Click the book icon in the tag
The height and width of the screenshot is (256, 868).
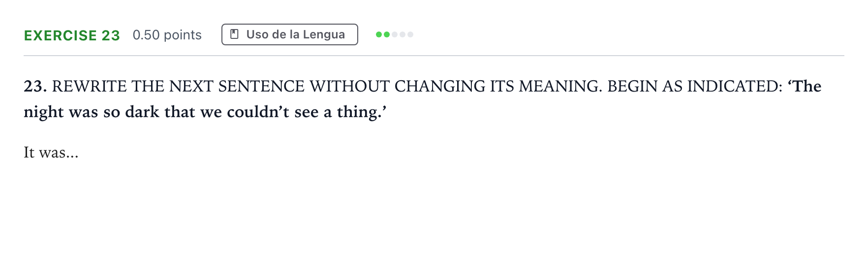(235, 34)
